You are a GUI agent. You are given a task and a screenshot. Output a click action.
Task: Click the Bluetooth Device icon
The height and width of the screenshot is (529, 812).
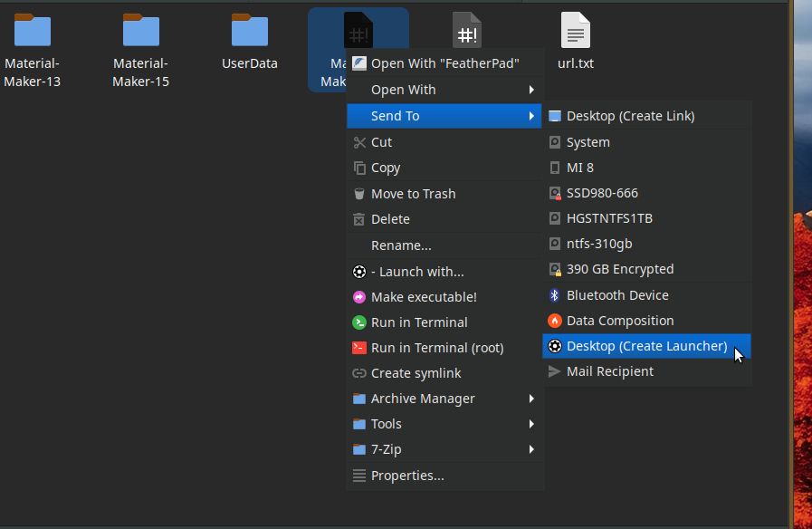pyautogui.click(x=555, y=295)
